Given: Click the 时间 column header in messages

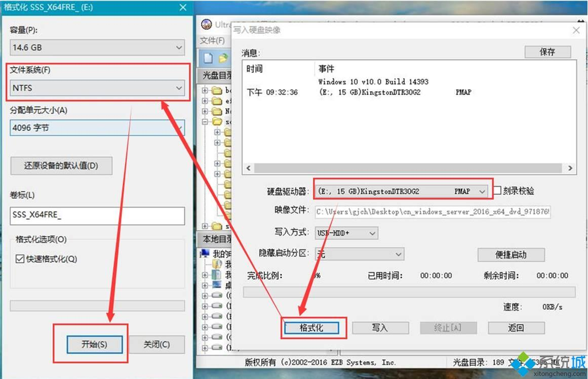Looking at the screenshot, I should 254,68.
